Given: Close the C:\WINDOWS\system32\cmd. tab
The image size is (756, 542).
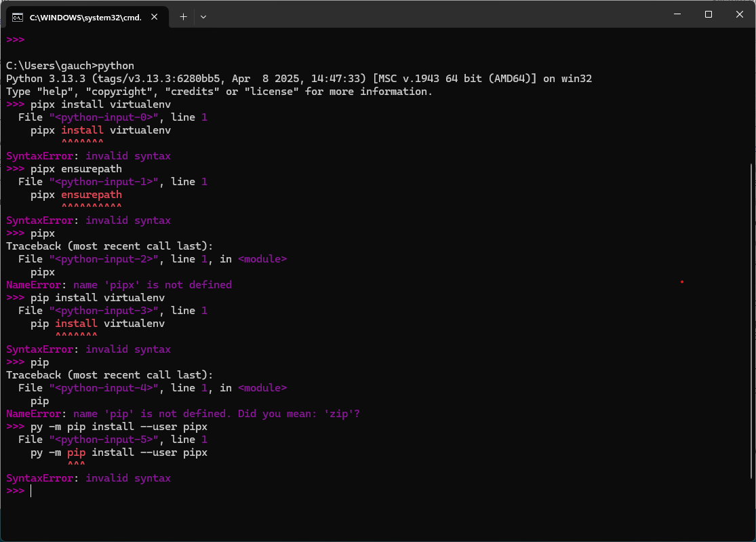Looking at the screenshot, I should tap(155, 17).
